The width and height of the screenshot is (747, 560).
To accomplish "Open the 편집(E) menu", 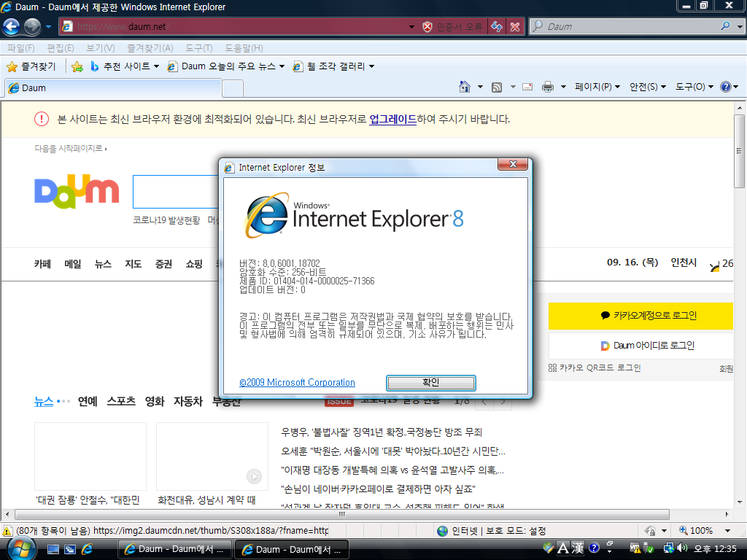I will pos(61,48).
